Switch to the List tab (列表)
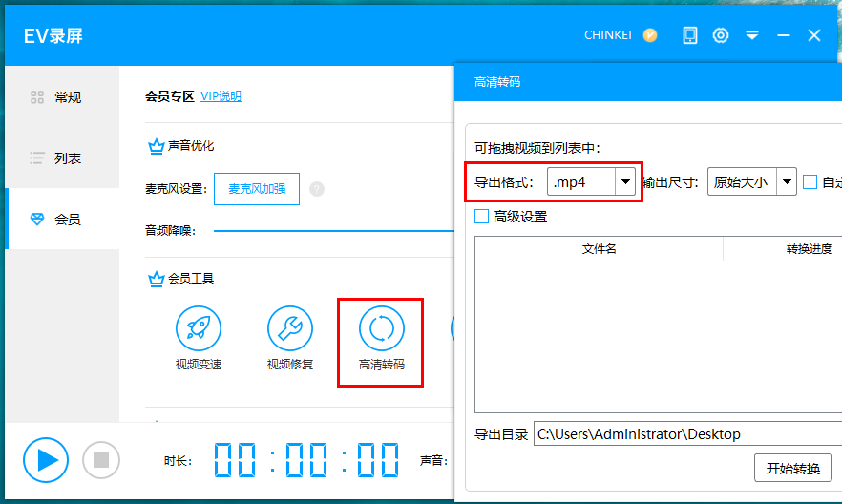Viewport: 842px width, 504px height. pos(57,158)
